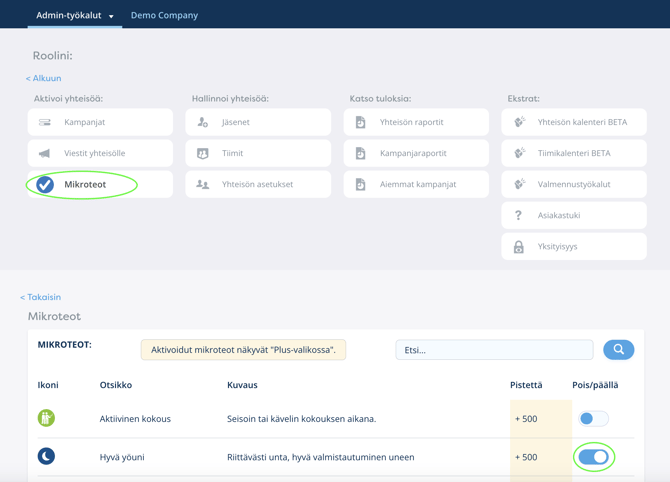Click the Ikoni column header

click(48, 385)
